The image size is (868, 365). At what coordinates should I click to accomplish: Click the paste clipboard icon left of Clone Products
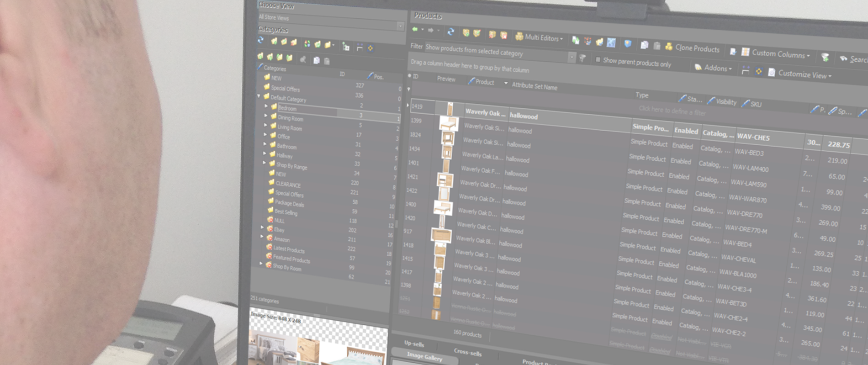pos(656,46)
